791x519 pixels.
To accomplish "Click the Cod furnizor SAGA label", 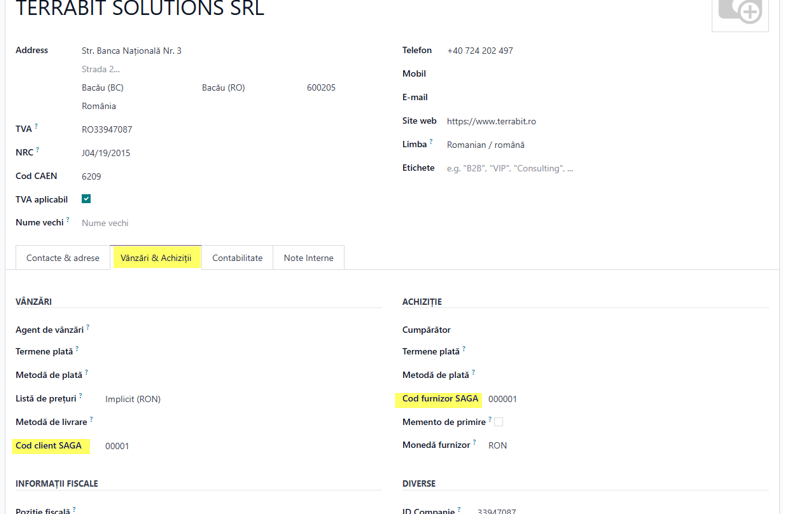I will (x=440, y=398).
